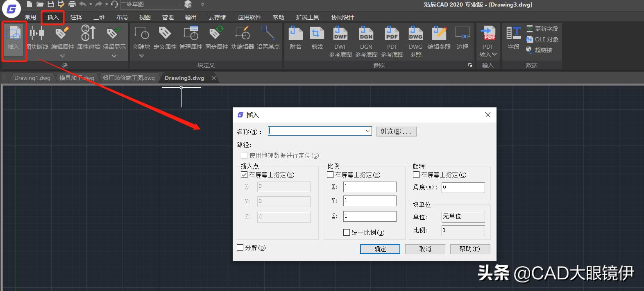Select the 图块断线 block break tool
This screenshot has height=291, width=644.
[37, 38]
